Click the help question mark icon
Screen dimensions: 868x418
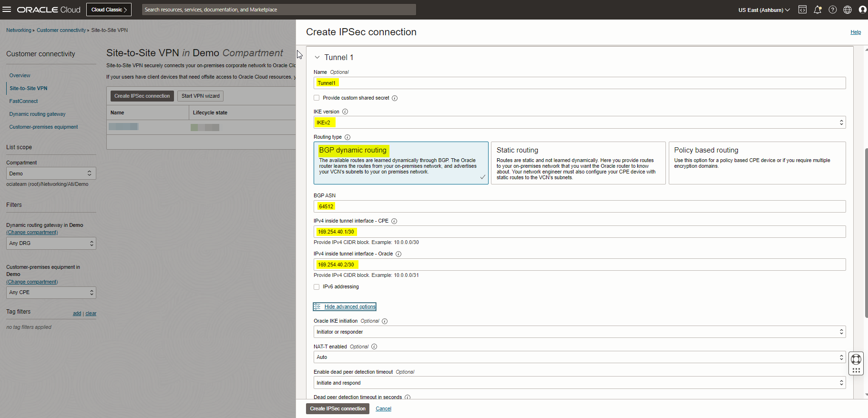pos(833,10)
